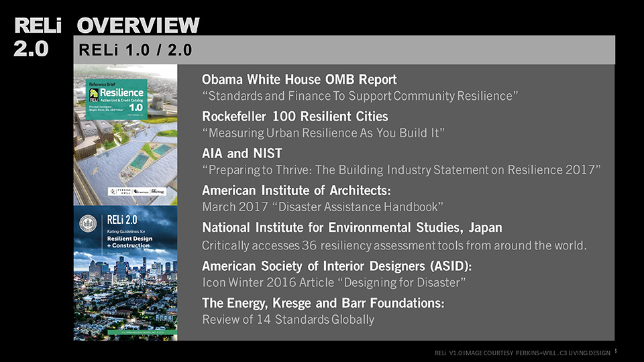
Task: Click the AIA and NIST heading
Action: (242, 153)
